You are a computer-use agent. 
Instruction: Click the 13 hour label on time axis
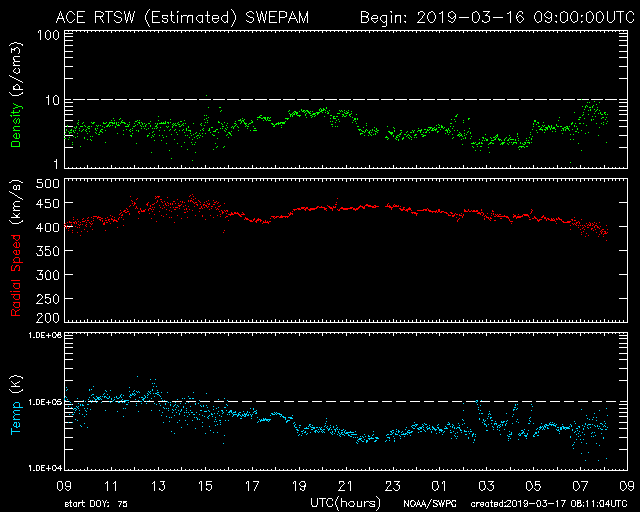coord(158,485)
